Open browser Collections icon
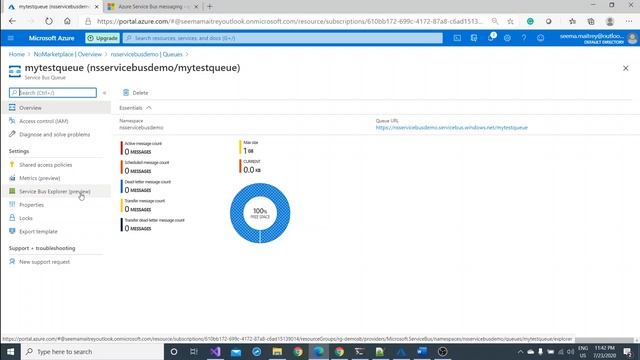 point(591,21)
